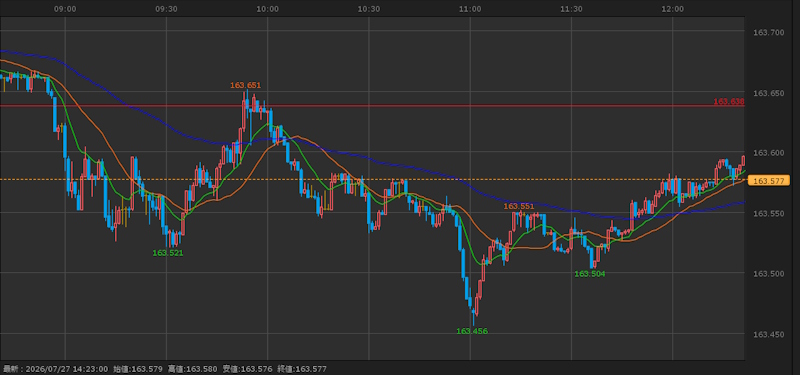The width and height of the screenshot is (800, 375).
Task: Click the 163.521 low price label
Action: click(x=168, y=253)
